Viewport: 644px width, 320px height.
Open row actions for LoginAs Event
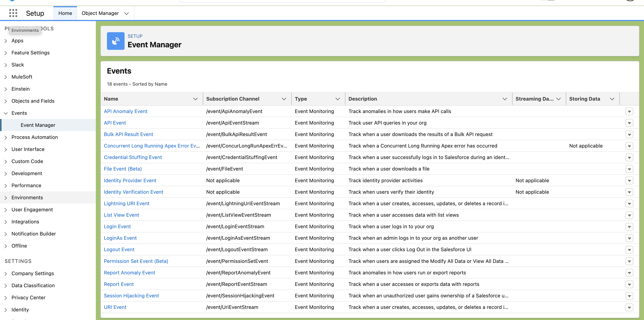click(x=629, y=238)
